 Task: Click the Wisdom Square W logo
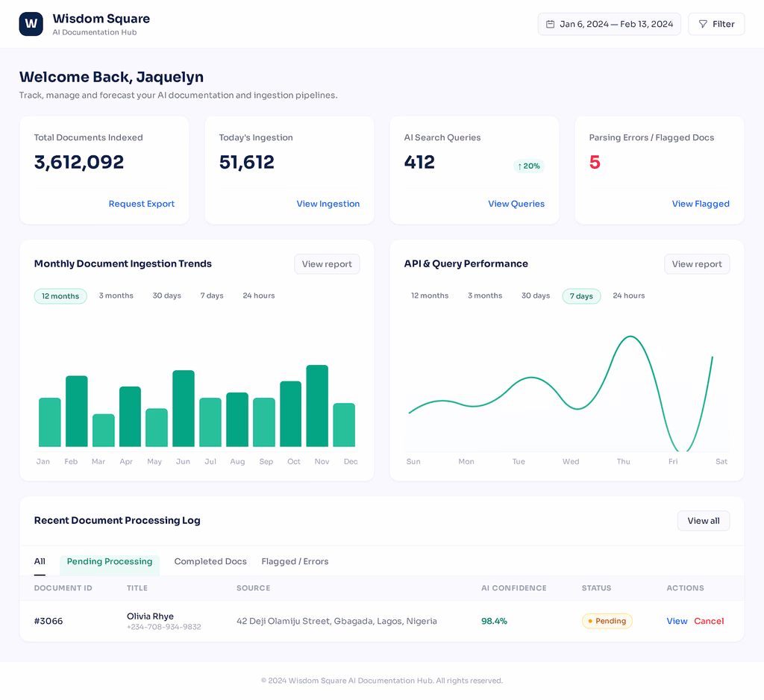click(x=31, y=24)
